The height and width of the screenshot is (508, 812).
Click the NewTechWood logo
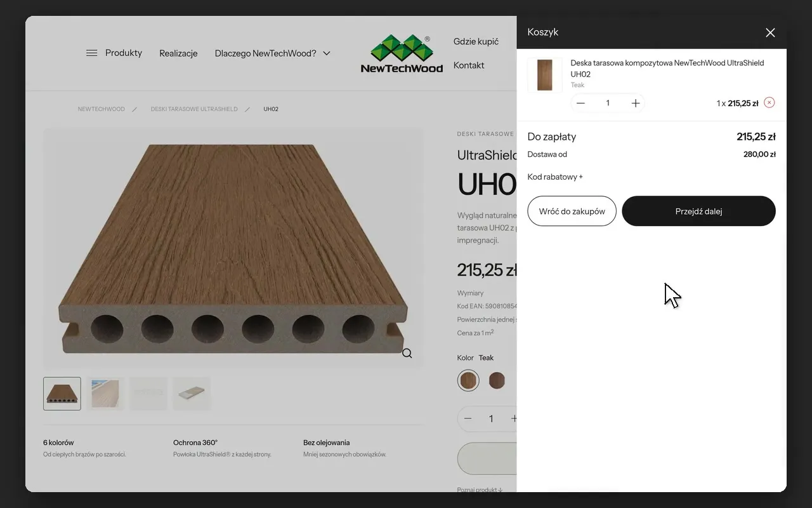pos(402,54)
